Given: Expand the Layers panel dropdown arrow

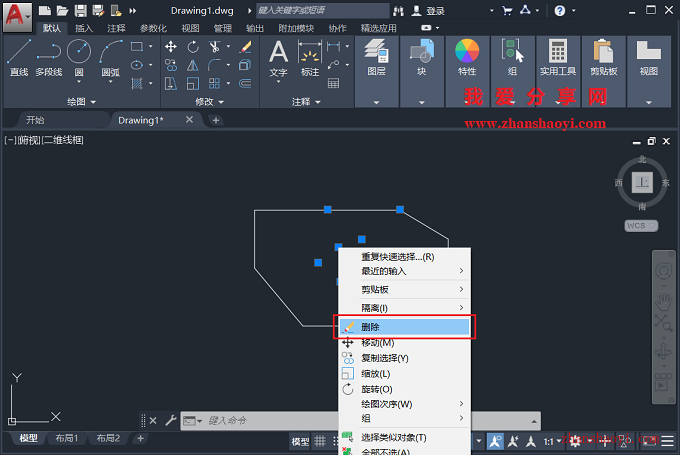Looking at the screenshot, I should pyautogui.click(x=376, y=103).
